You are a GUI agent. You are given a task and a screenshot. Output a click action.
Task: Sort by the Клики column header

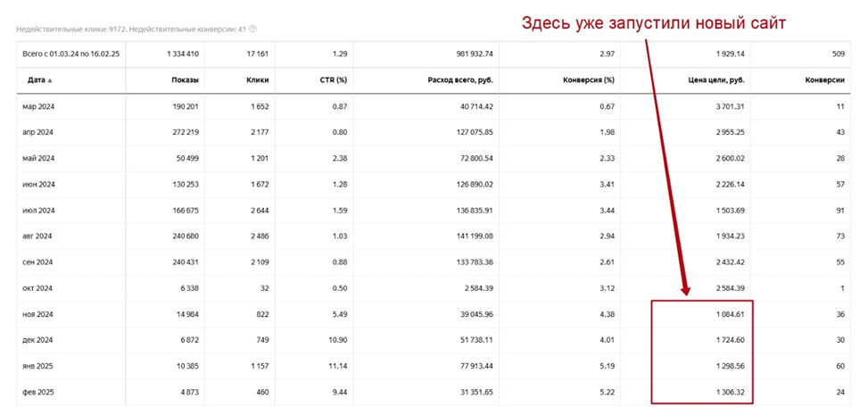point(258,80)
